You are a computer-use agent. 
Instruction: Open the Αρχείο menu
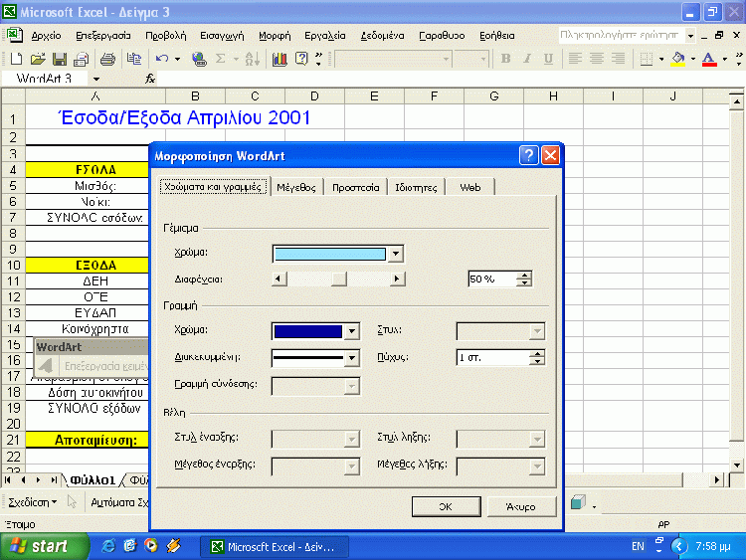tap(46, 35)
